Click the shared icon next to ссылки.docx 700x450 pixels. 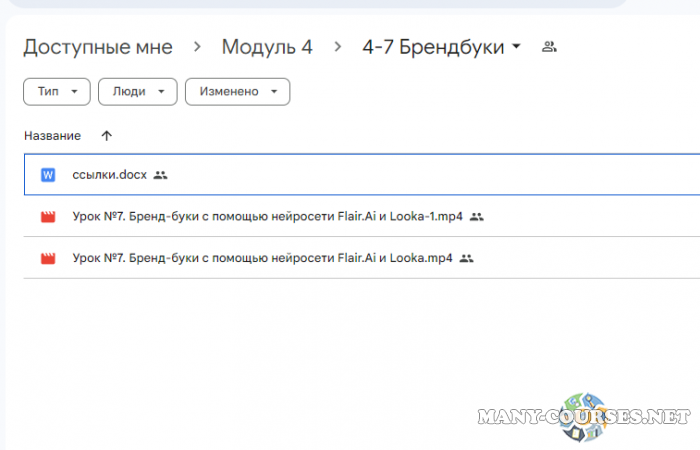click(x=161, y=175)
